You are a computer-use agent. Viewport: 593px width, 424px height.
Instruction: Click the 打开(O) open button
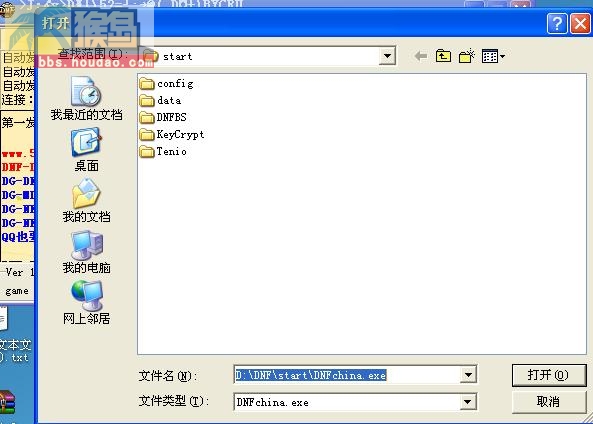(549, 375)
